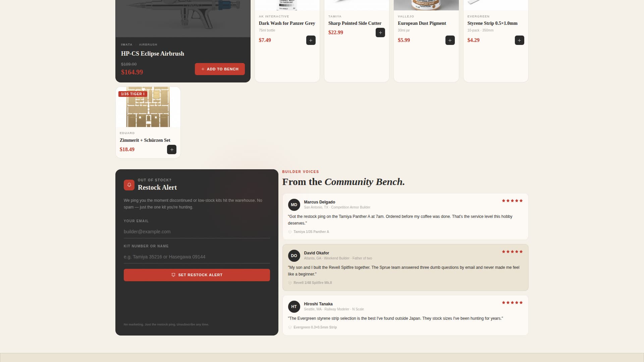Click the AK INTERACTIVE brand label

pyautogui.click(x=274, y=16)
